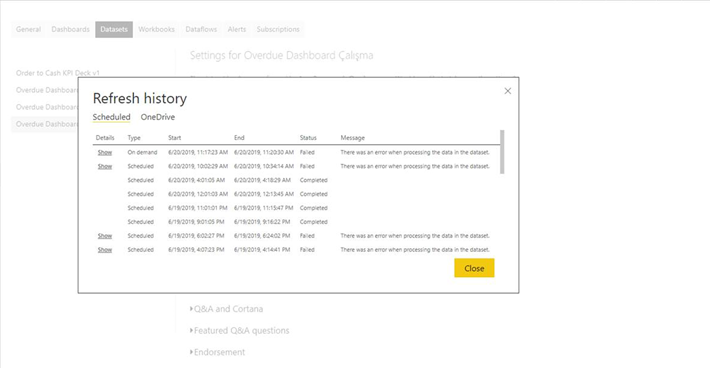Click the On demand type cell
712x368 pixels.
[142, 153]
